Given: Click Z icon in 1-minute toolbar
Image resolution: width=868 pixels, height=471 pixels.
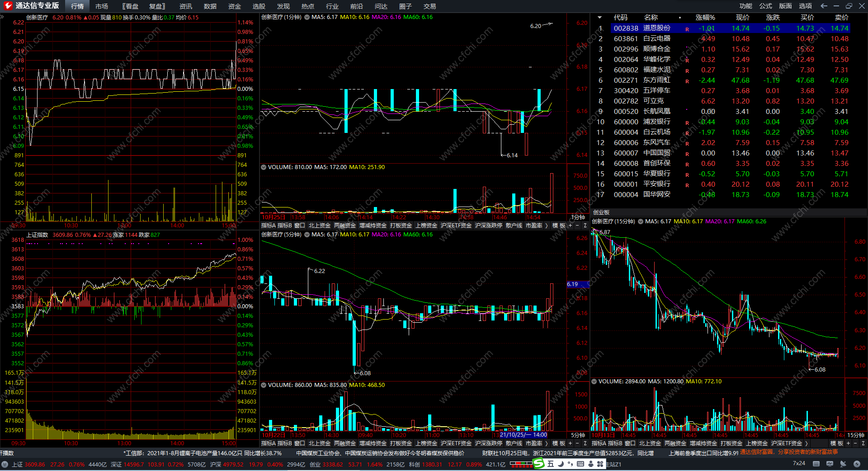Looking at the screenshot, I should [585, 226].
